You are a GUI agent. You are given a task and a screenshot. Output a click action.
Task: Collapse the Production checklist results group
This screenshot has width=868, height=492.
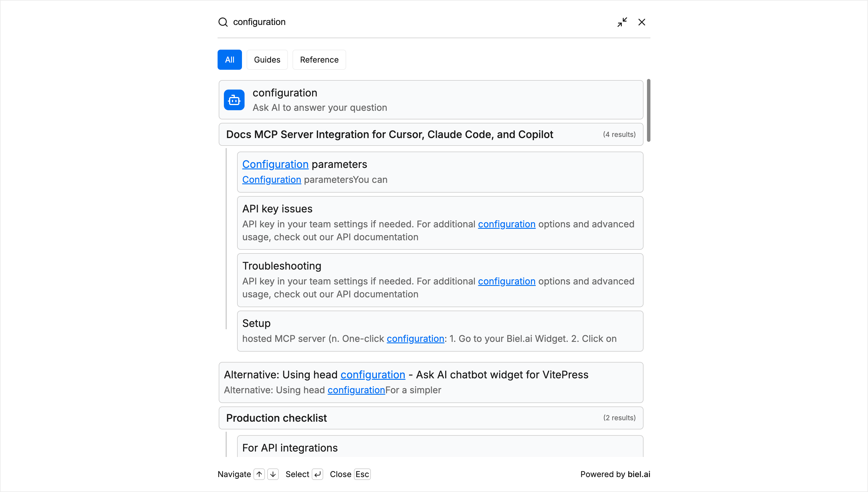431,418
